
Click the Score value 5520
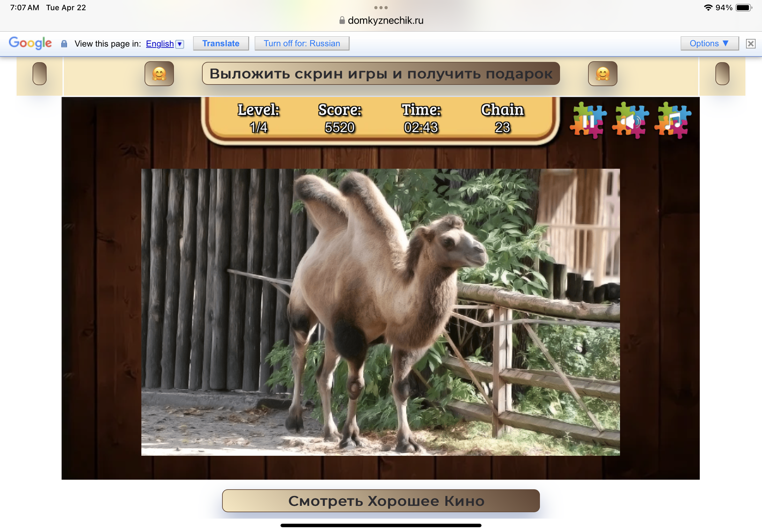[340, 127]
